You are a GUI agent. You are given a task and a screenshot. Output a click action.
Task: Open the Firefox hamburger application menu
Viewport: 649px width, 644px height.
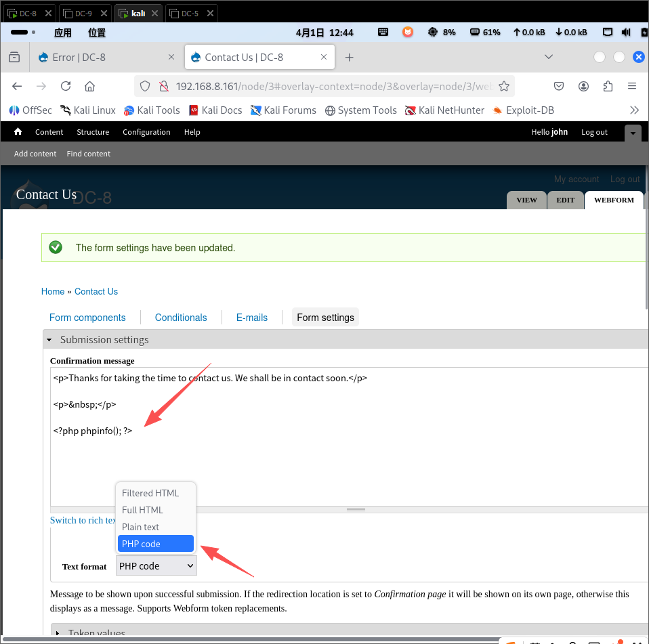[x=631, y=86]
